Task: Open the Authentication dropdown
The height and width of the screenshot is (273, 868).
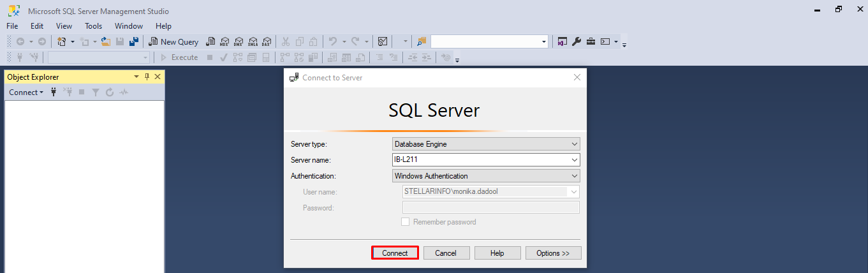Action: [486, 176]
